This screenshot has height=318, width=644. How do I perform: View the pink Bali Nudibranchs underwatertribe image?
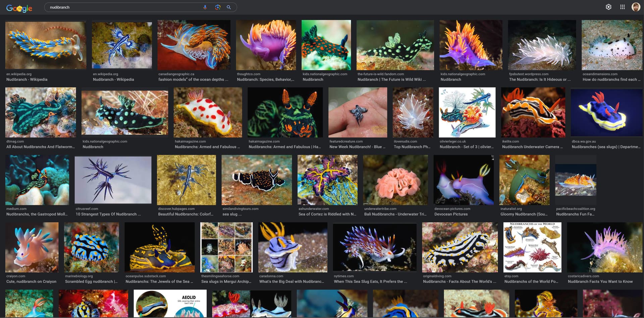coord(395,180)
